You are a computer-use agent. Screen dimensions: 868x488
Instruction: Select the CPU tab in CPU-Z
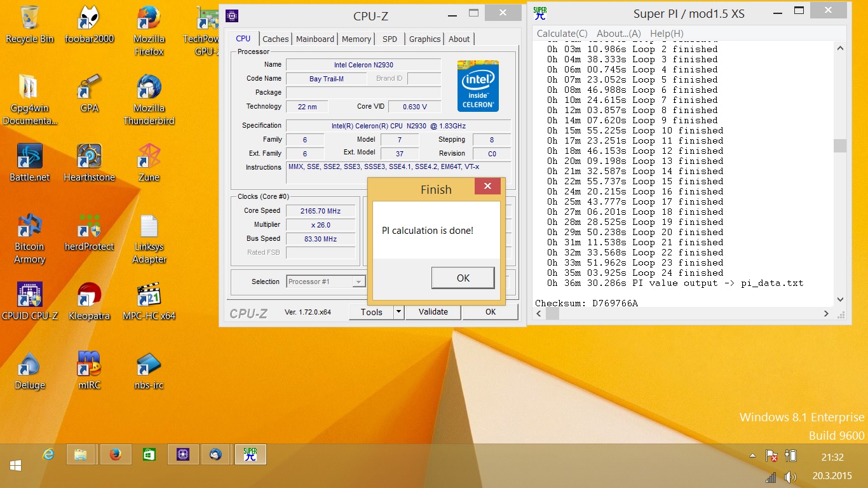point(243,38)
